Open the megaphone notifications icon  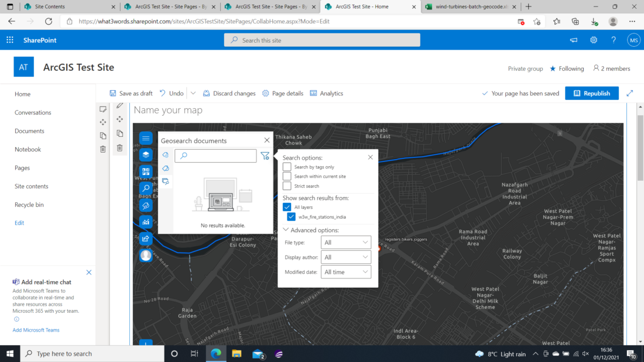[x=574, y=40]
